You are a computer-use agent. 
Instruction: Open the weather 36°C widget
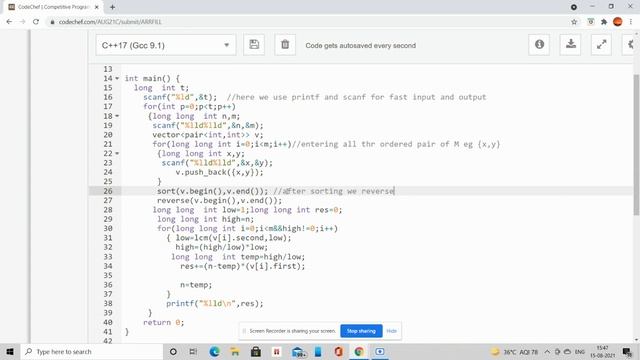tap(514, 351)
